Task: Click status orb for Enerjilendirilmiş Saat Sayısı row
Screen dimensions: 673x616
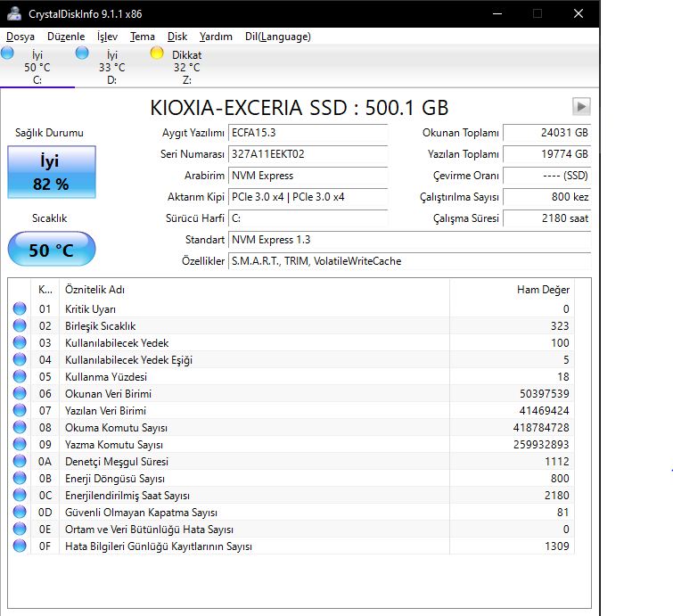Action: point(20,496)
